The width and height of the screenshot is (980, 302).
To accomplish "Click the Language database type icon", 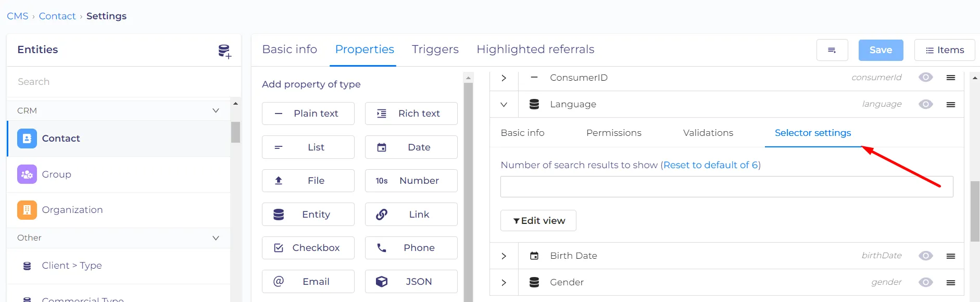I will 534,104.
